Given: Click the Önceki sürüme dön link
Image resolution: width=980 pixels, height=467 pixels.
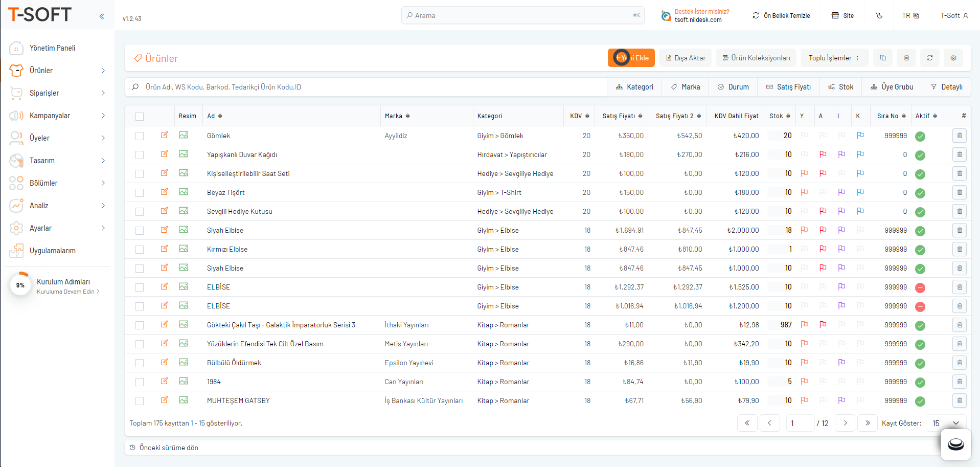Looking at the screenshot, I should click(168, 448).
